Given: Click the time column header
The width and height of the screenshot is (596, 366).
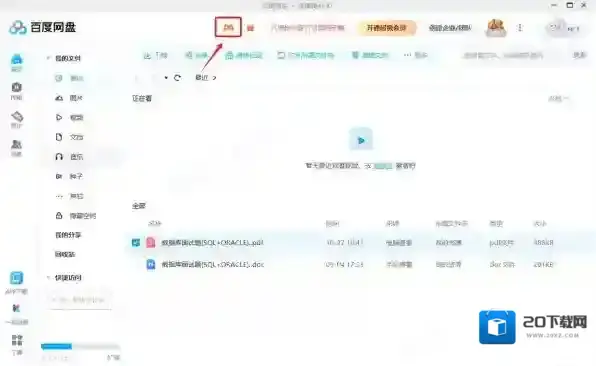Looking at the screenshot, I should coord(332,223).
